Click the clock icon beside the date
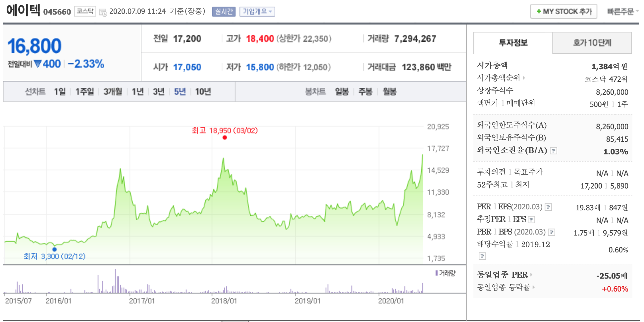 point(103,13)
